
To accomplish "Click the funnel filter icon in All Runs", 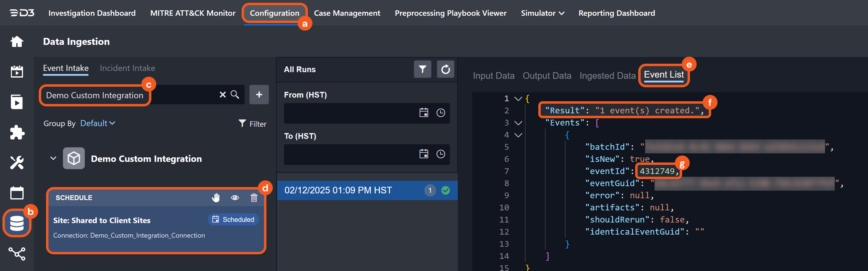I will pyautogui.click(x=422, y=69).
